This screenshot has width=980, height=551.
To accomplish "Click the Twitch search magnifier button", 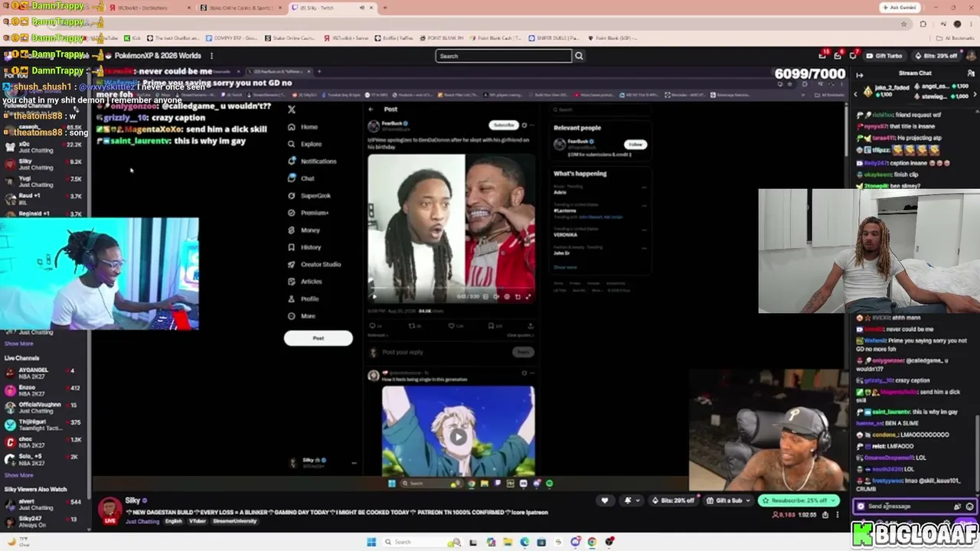I will pyautogui.click(x=579, y=56).
